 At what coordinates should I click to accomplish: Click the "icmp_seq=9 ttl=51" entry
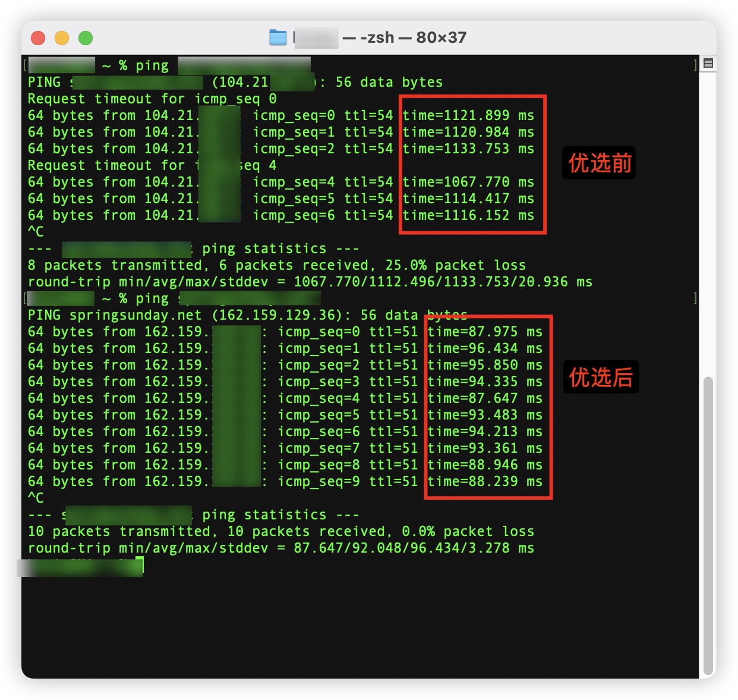(x=347, y=481)
